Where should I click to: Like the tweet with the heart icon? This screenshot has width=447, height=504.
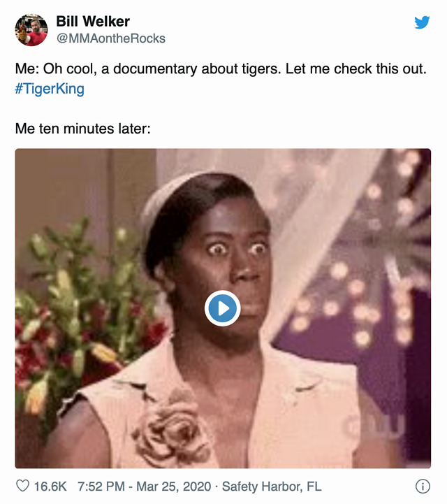pos(22,486)
